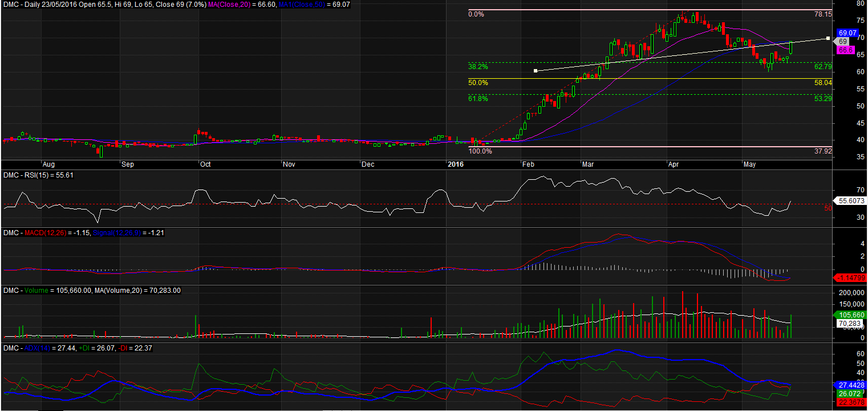Screen dimensions: 868x411
Task: Click the Mar label on time axis
Action: click(x=588, y=164)
